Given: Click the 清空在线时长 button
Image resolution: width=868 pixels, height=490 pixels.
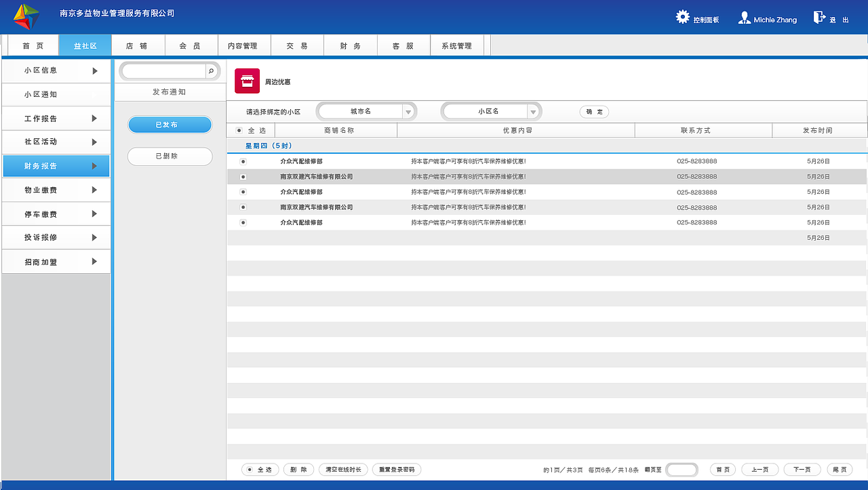Looking at the screenshot, I should pyautogui.click(x=343, y=470).
